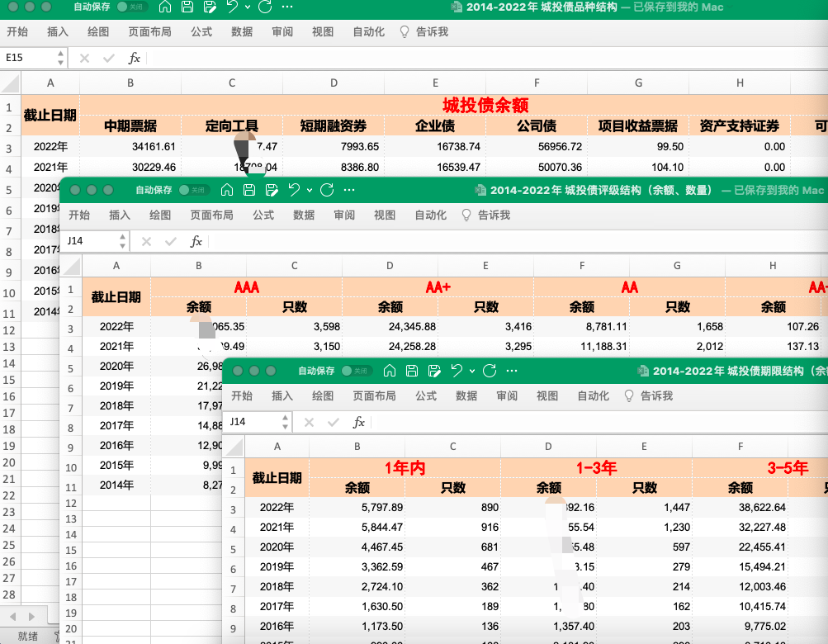The image size is (828, 644).
Task: Toggle 自动保存 switch in 城投债品种结构 window
Action: click(x=131, y=7)
